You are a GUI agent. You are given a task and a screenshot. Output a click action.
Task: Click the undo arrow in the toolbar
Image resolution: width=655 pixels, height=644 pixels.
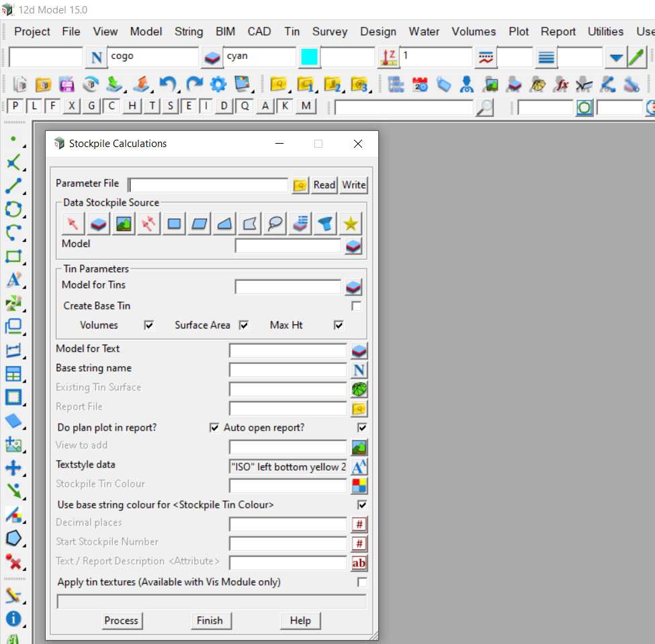167,85
